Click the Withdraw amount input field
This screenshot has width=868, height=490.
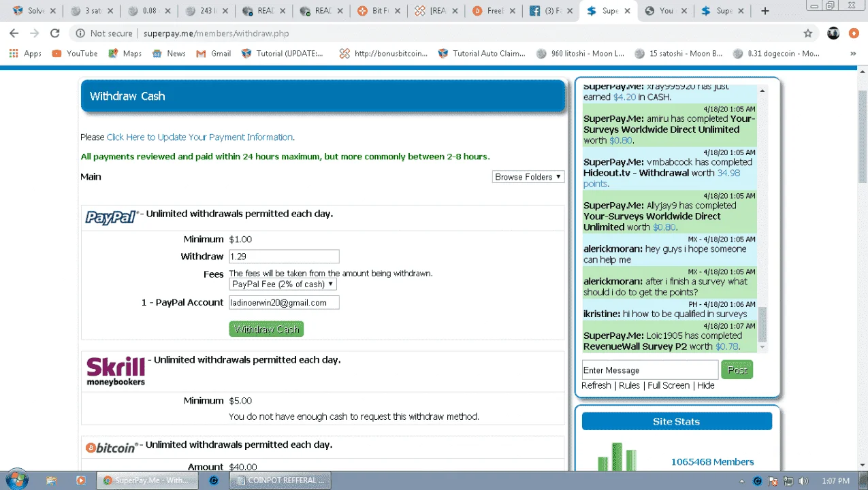(284, 257)
